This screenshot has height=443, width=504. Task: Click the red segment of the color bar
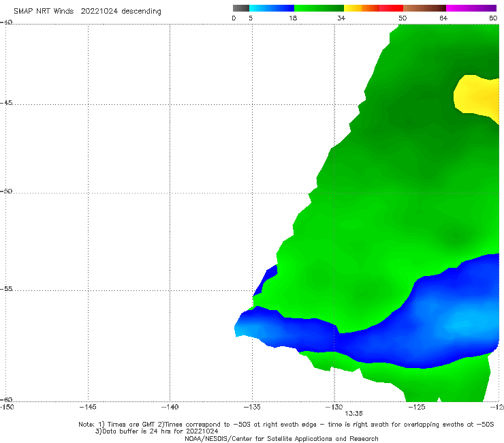(391, 8)
